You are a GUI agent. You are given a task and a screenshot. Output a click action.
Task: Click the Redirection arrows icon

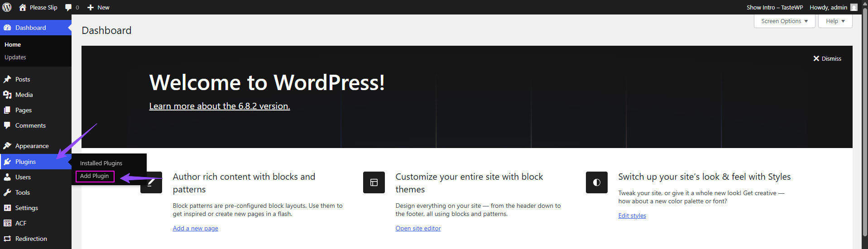pyautogui.click(x=7, y=239)
